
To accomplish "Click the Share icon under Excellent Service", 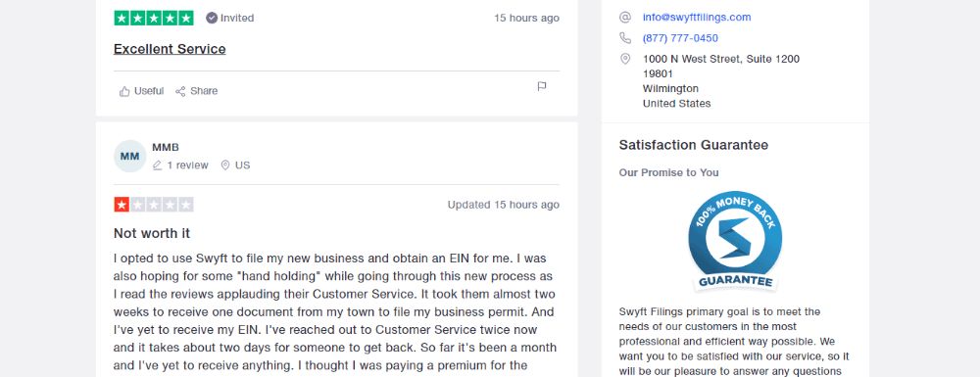I will [x=180, y=91].
